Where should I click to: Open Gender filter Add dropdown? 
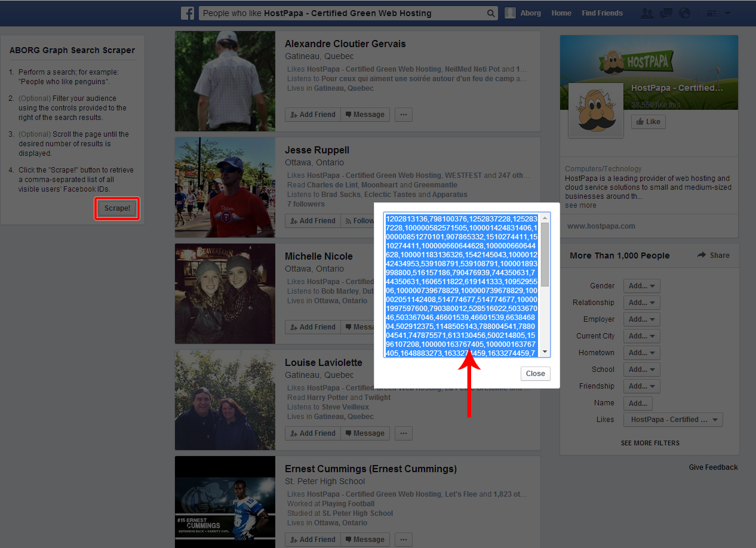click(642, 287)
